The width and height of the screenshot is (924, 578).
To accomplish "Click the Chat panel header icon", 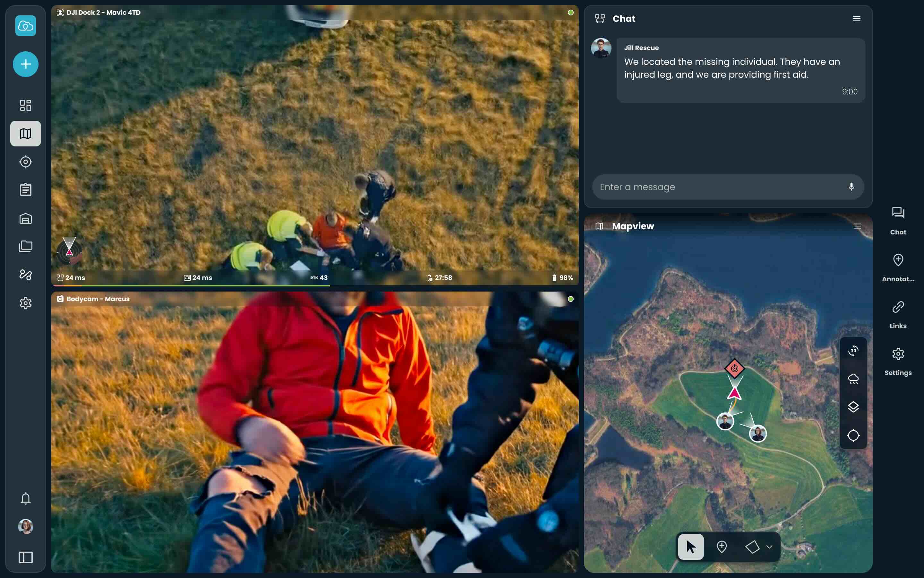I will click(600, 19).
